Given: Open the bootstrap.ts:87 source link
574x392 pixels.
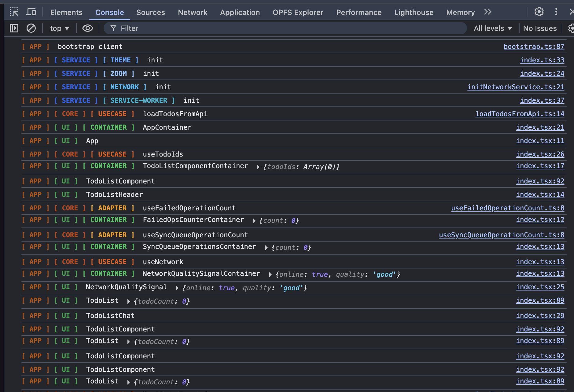Looking at the screenshot, I should (x=534, y=46).
